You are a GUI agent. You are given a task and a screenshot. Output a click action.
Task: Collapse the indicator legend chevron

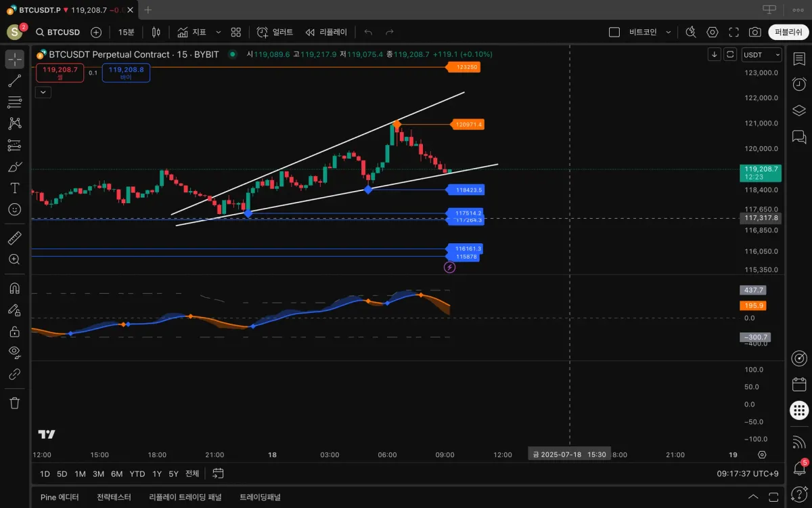pyautogui.click(x=43, y=92)
